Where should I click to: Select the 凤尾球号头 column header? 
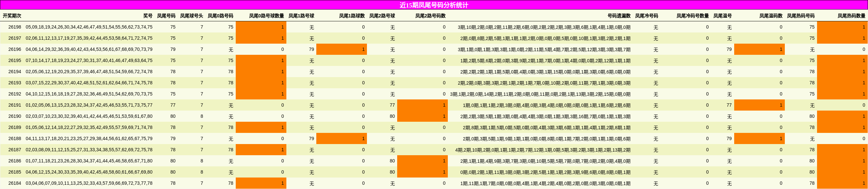pos(191,16)
